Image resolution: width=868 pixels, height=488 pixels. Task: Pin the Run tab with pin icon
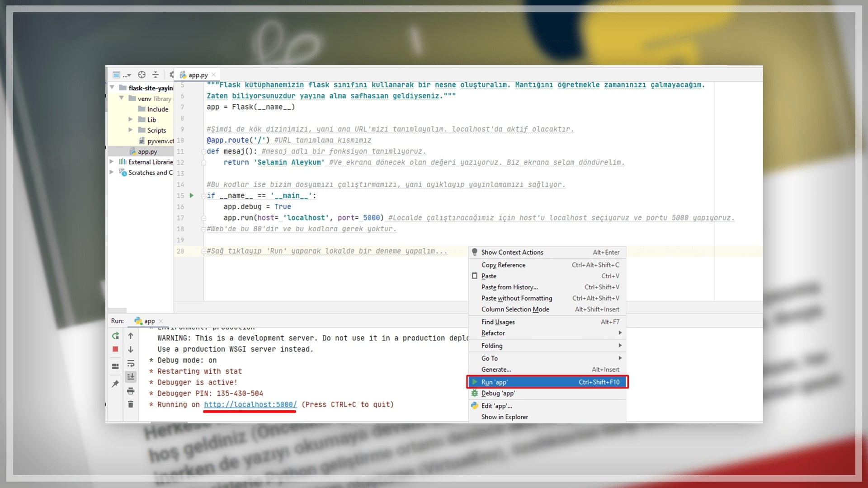point(115,384)
